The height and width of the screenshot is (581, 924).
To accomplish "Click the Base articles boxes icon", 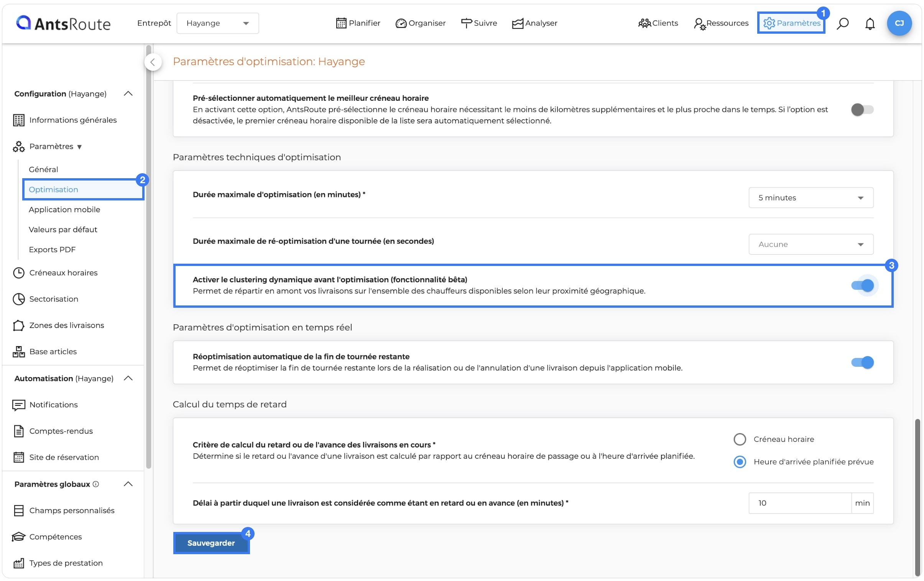I will click(18, 352).
